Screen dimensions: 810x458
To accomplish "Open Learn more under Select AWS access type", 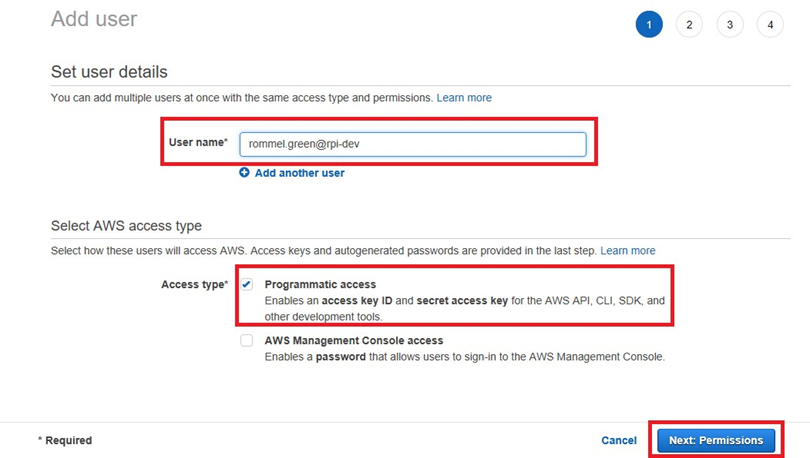I will click(628, 250).
